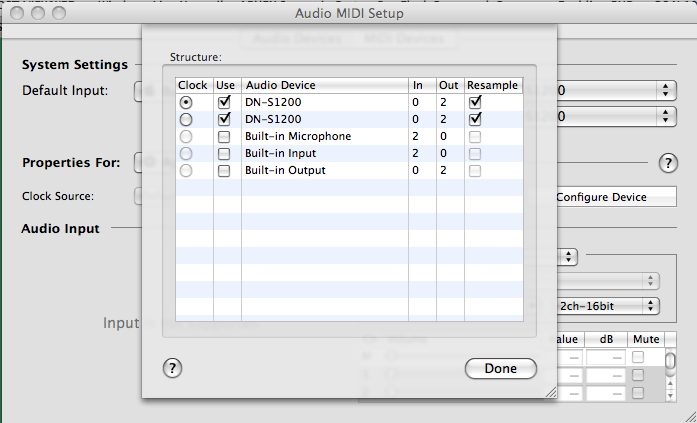Disable Resample for second DN-S1200
This screenshot has height=423, width=697.
point(475,119)
